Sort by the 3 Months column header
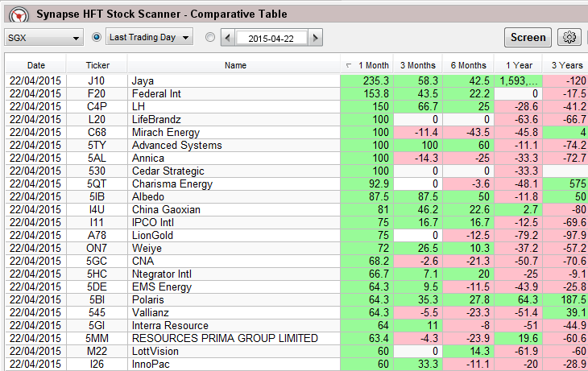Screen dimensions: 588x371 [x=418, y=65]
